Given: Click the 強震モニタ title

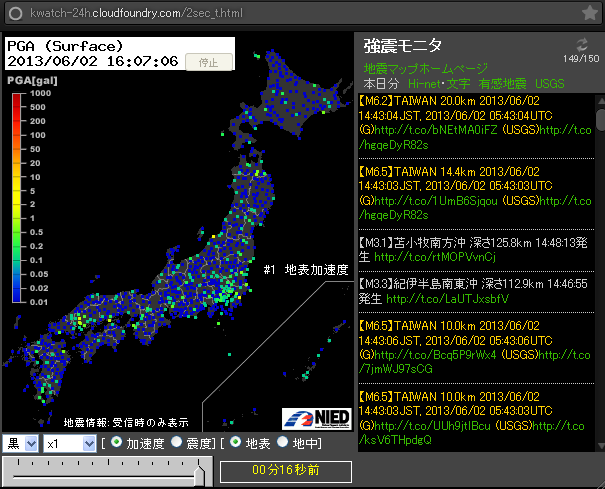Looking at the screenshot, I should coord(402,46).
